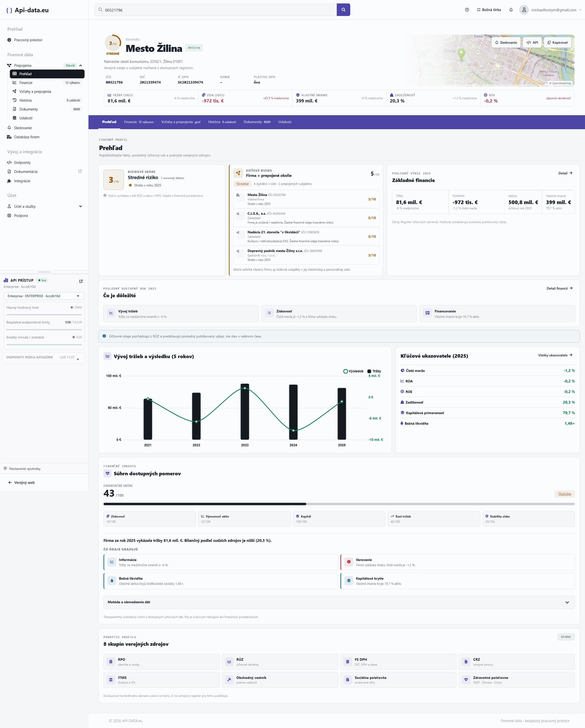Image resolution: width=585 pixels, height=728 pixels.
Task: Toggle Výsledok series in chart legend
Action: tap(353, 371)
